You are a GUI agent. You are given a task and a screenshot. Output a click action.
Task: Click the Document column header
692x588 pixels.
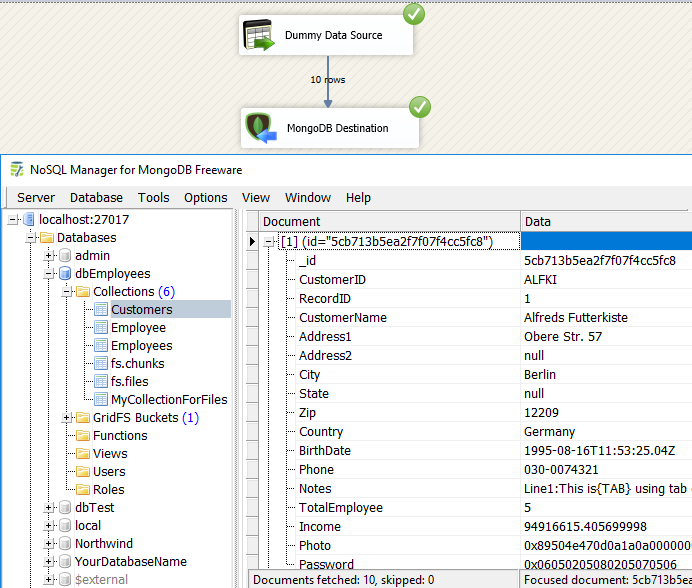390,222
